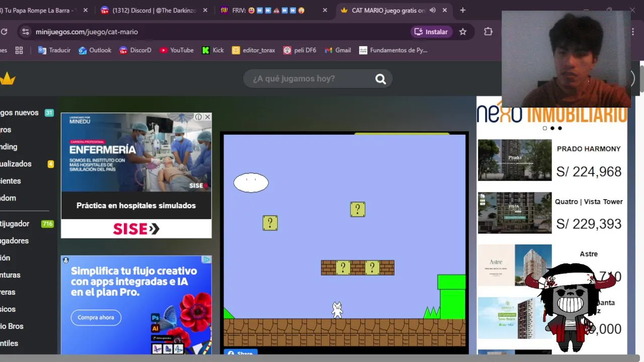Open the Mario Bros category
This screenshot has height=362, width=644.
pos(12,326)
